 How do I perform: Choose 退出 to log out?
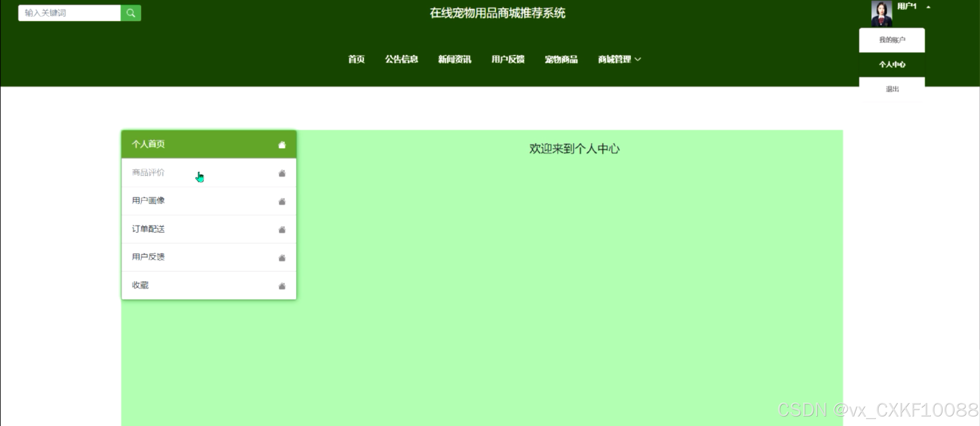(x=892, y=89)
